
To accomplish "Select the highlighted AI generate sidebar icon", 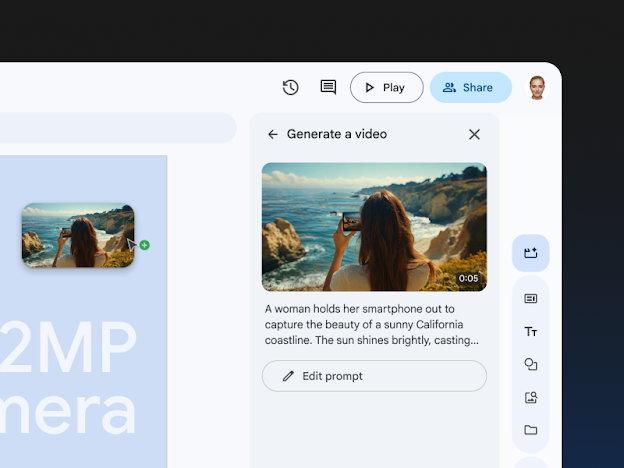I will (x=530, y=253).
